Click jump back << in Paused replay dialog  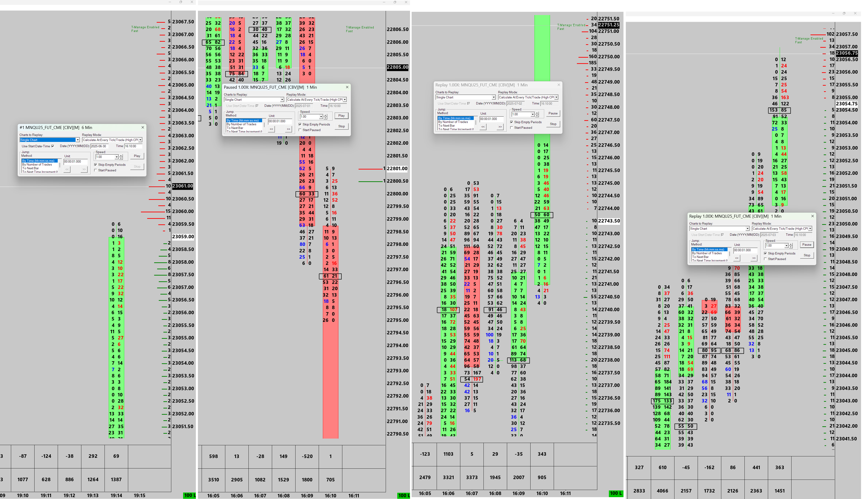pyautogui.click(x=271, y=129)
